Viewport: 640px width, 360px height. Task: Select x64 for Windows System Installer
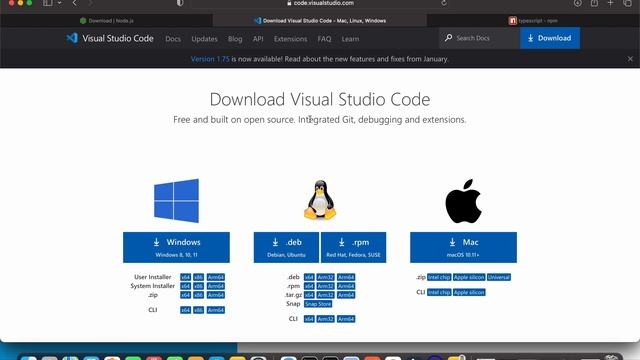(x=185, y=286)
